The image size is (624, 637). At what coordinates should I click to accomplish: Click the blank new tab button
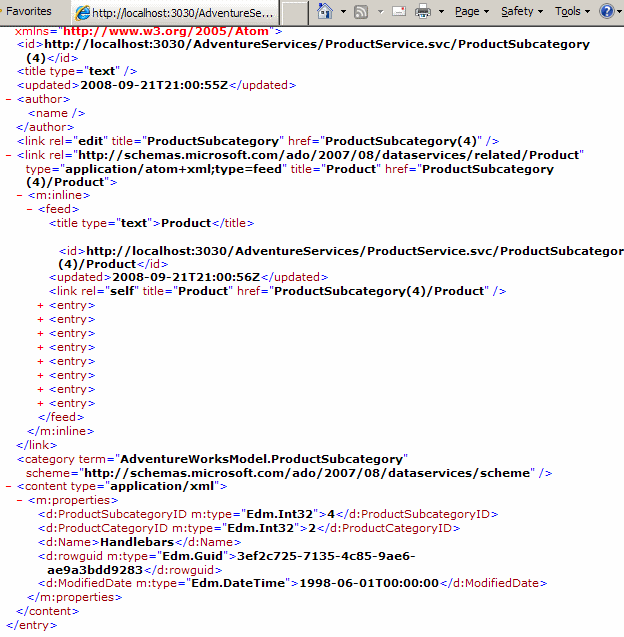click(294, 13)
